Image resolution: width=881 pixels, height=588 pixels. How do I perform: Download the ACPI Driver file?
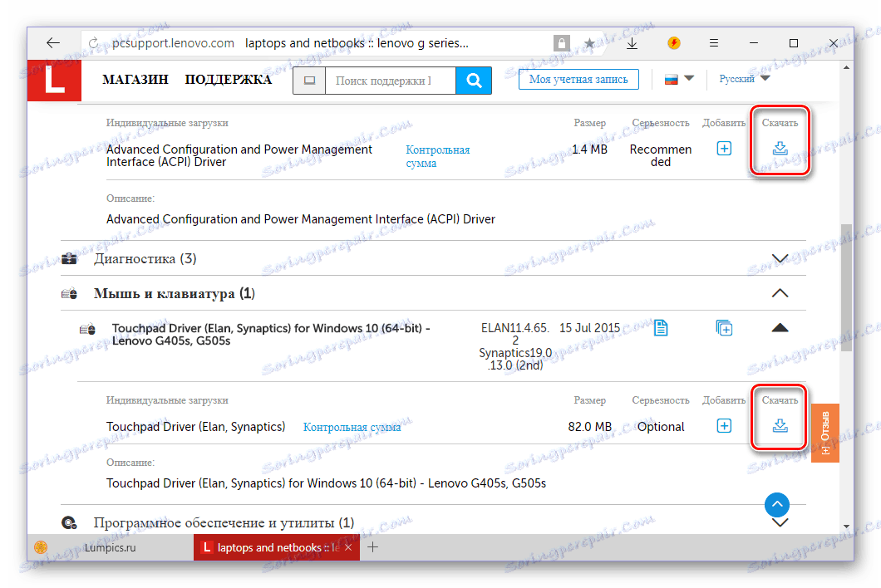tap(780, 149)
